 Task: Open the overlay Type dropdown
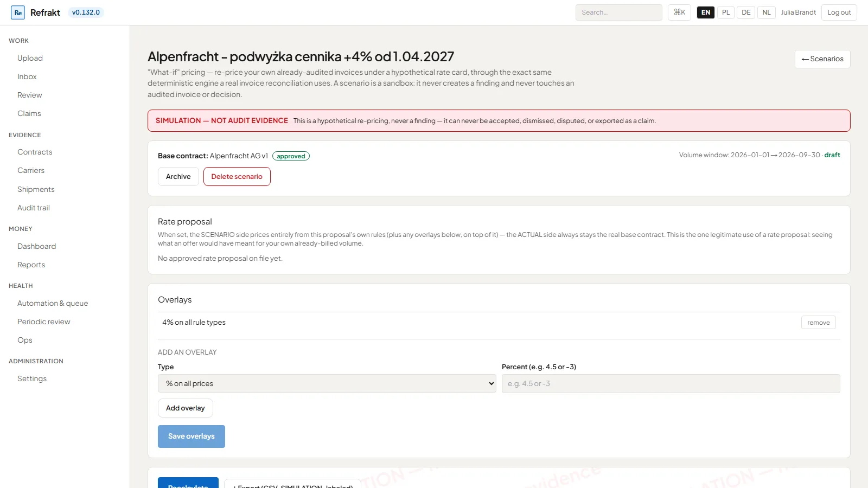[x=327, y=383]
